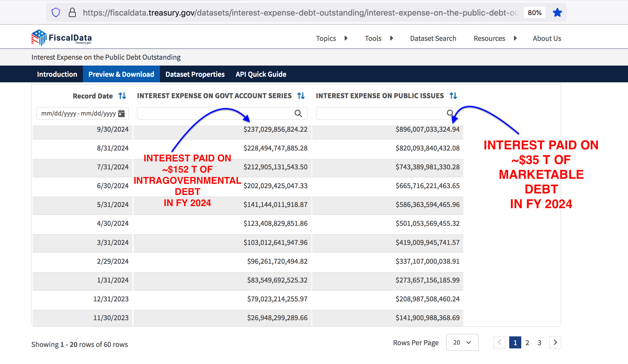Click the bookmark star icon
This screenshot has height=364, width=628.
click(x=557, y=13)
